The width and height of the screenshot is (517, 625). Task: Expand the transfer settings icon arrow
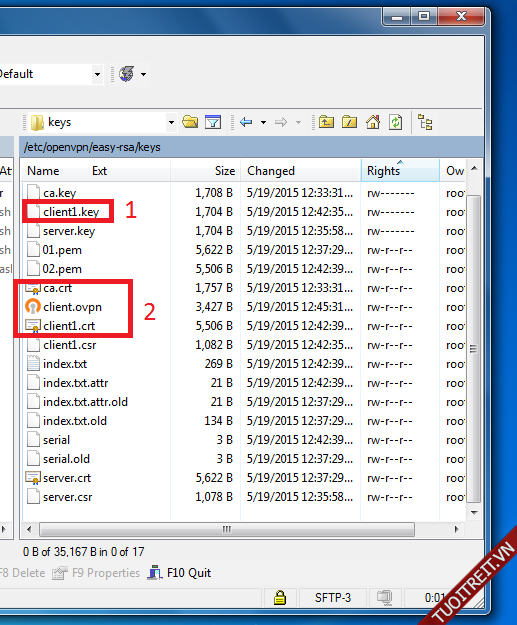tap(144, 74)
